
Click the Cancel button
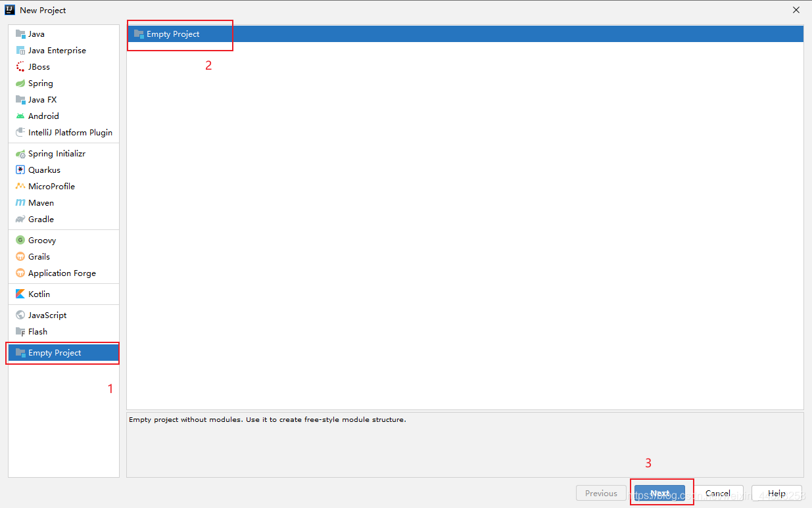(718, 493)
